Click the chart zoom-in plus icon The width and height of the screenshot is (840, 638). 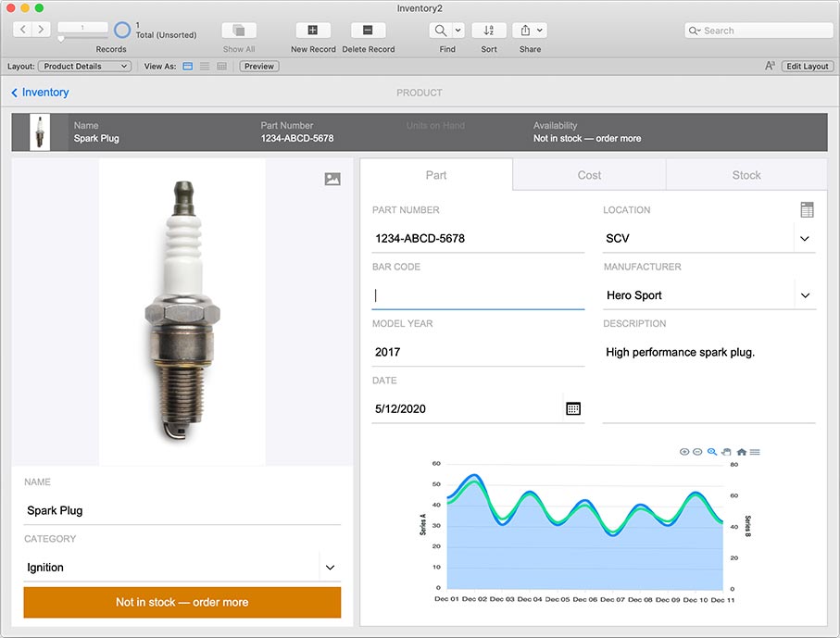pos(684,452)
